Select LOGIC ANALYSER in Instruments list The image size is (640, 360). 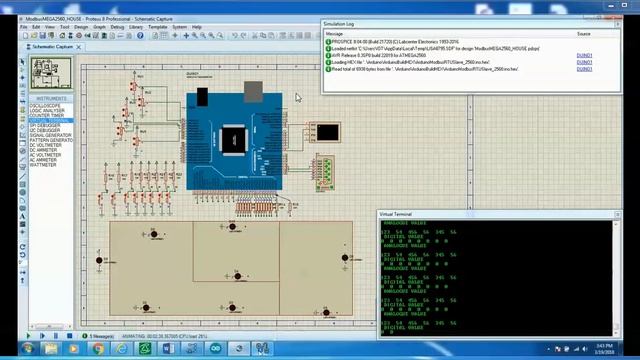click(47, 111)
